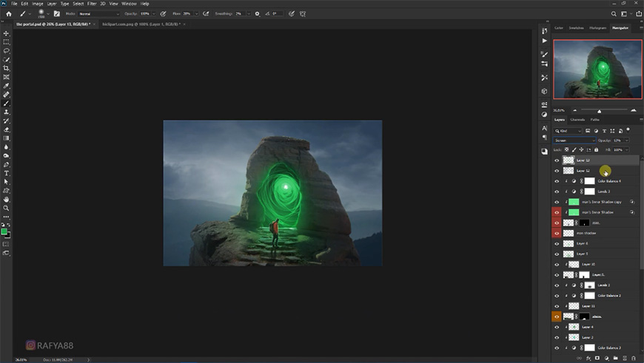Select the Clone Stamp tool
The height and width of the screenshot is (363, 644).
(6, 112)
